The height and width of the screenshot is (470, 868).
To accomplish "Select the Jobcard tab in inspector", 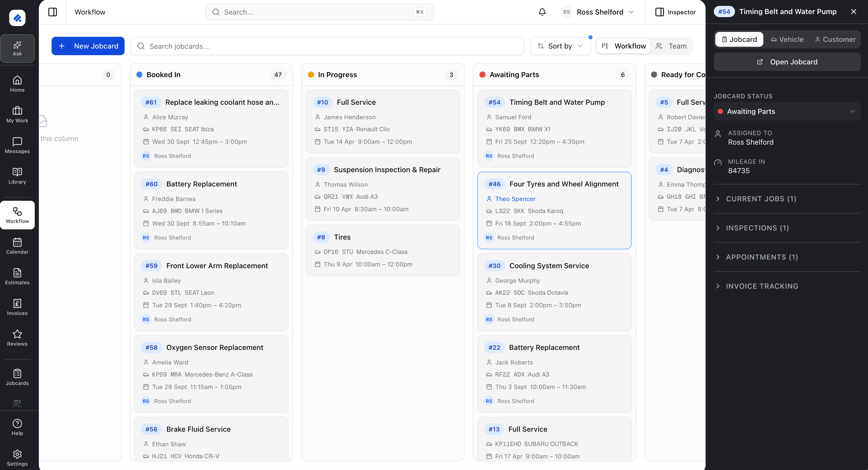I will [739, 39].
